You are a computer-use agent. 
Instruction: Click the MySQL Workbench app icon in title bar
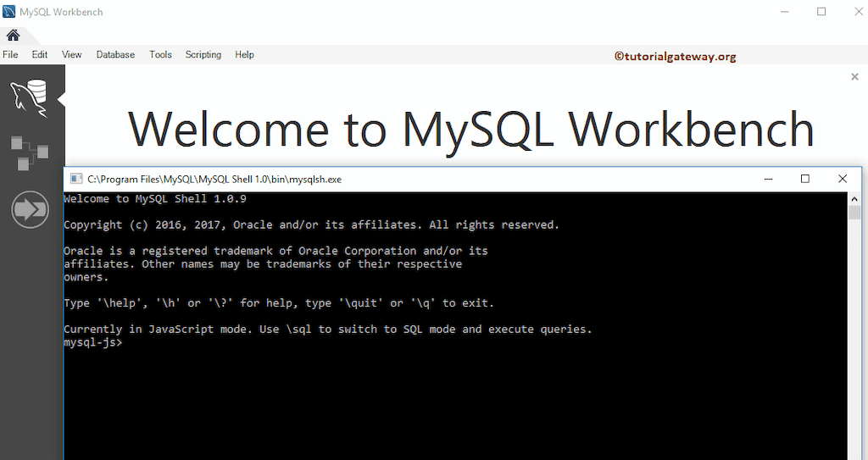[x=8, y=12]
